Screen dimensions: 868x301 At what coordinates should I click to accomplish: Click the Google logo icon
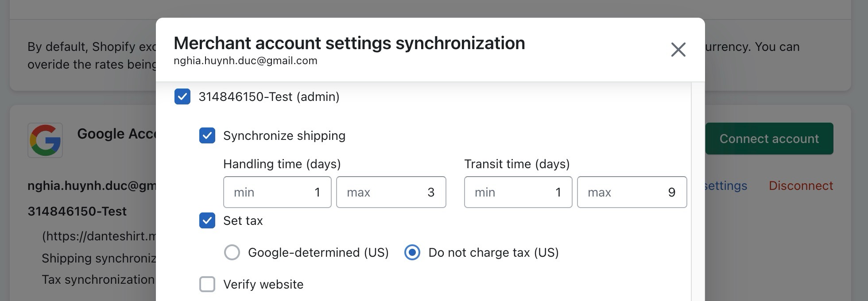45,140
